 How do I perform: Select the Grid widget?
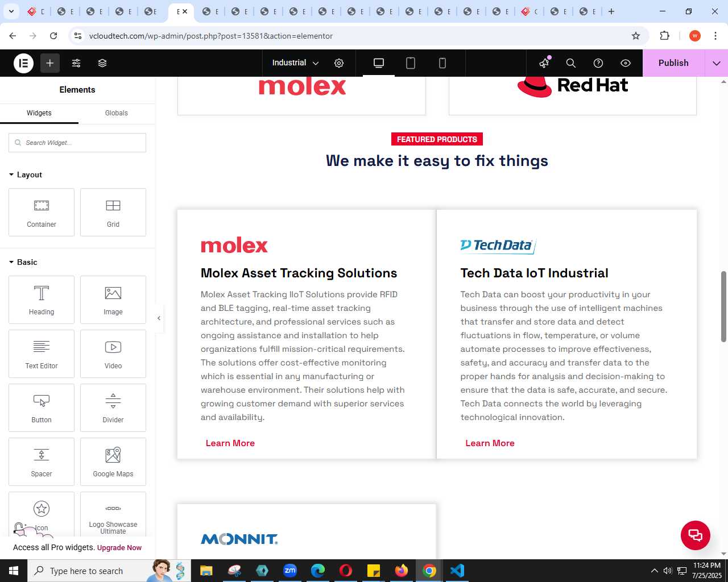pyautogui.click(x=113, y=212)
